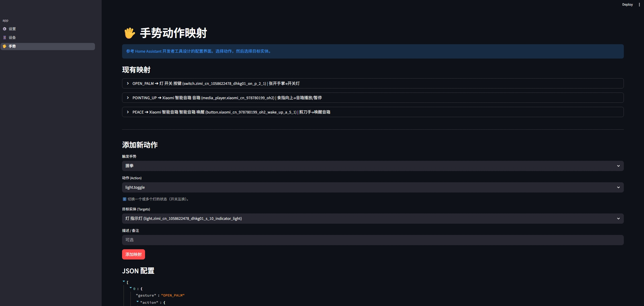Viewport: 644px width, 306px height.
Task: Go to the 设备 page
Action: pos(12,38)
